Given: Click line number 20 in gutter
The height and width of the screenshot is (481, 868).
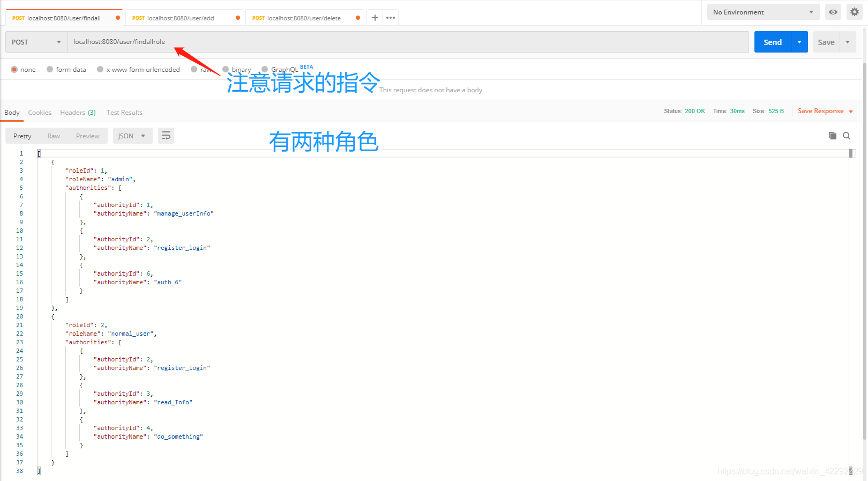Looking at the screenshot, I should coord(19,316).
